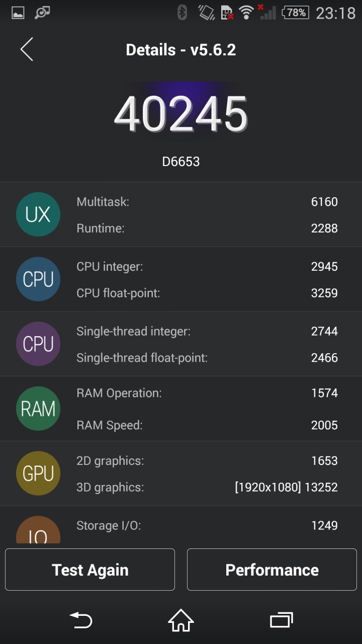The width and height of the screenshot is (362, 644).
Task: Tap the Android back navigation icon
Action: (81, 620)
